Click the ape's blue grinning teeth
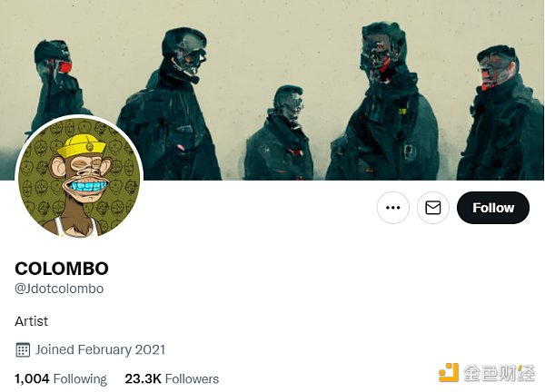 coord(86,186)
